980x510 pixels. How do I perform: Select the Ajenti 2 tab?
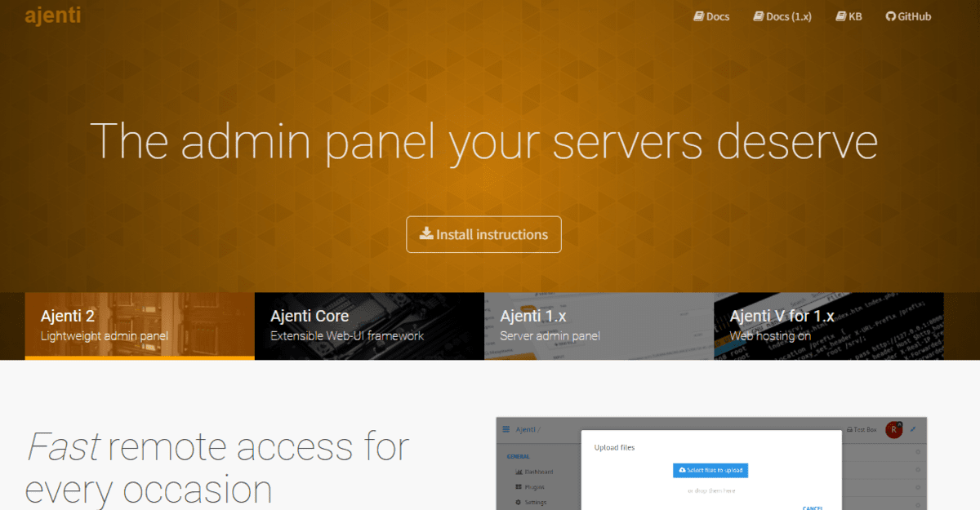(140, 326)
